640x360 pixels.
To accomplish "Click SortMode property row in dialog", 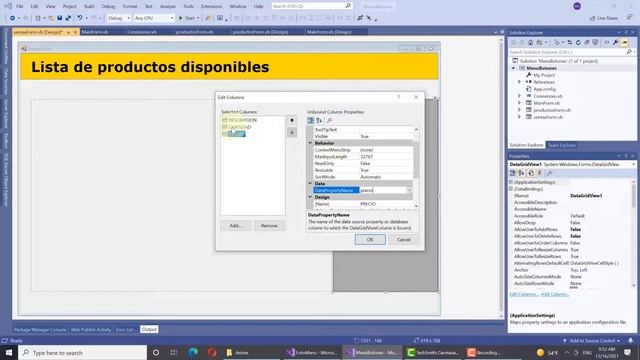I will click(x=363, y=177).
